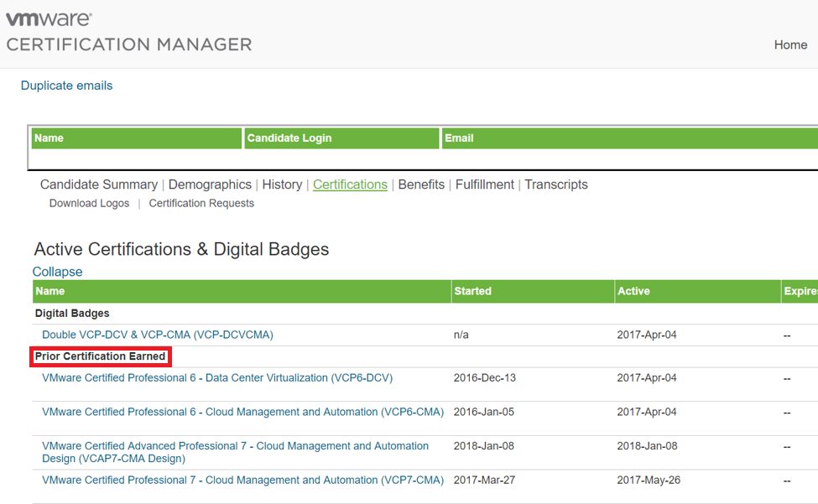The width and height of the screenshot is (818, 504).
Task: Collapse the Active Certifications list
Action: click(57, 272)
